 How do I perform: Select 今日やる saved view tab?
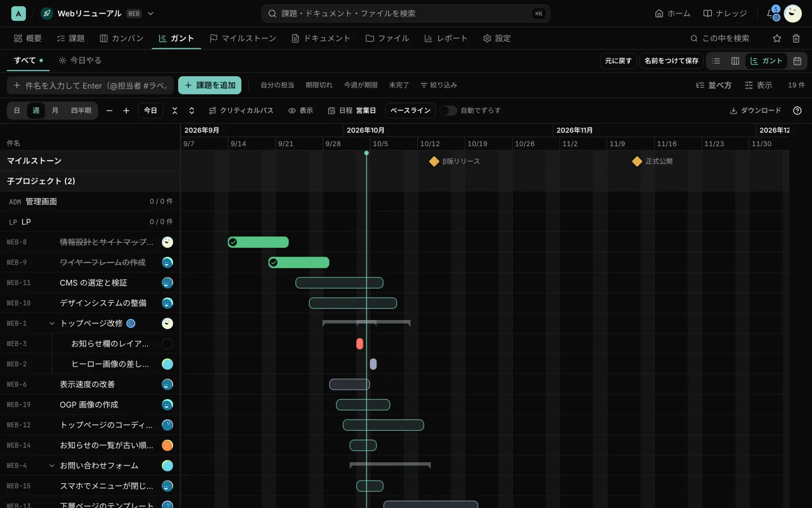(80, 60)
